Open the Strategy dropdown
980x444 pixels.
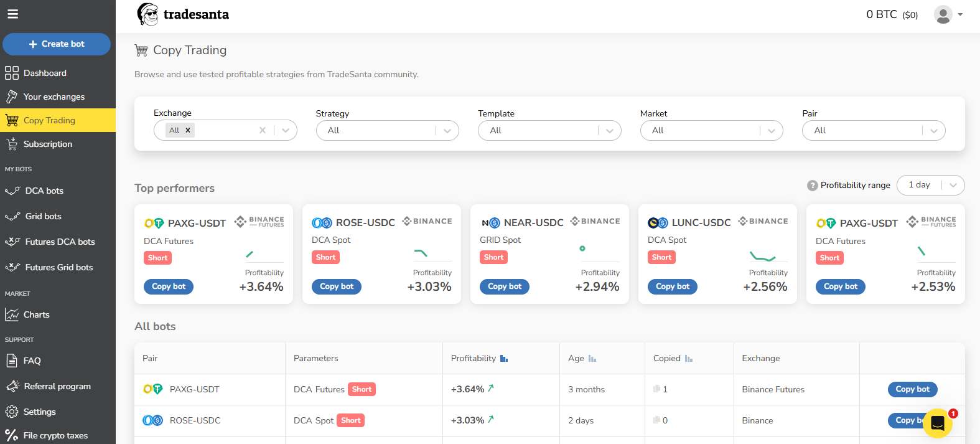pyautogui.click(x=388, y=130)
